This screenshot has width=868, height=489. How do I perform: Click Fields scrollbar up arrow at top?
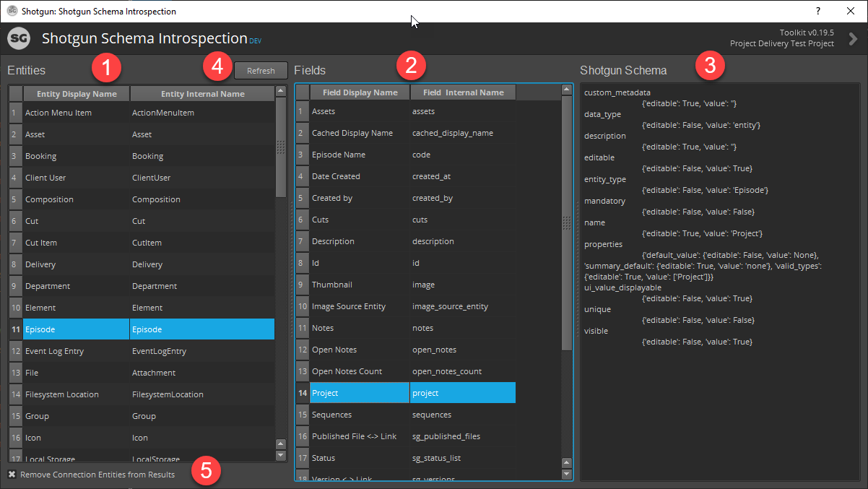pos(566,90)
